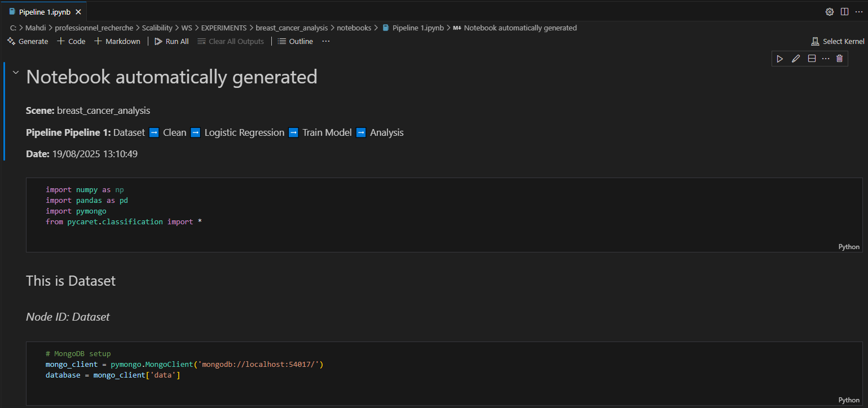Toggle the Outline view
868x408 pixels.
[x=295, y=41]
